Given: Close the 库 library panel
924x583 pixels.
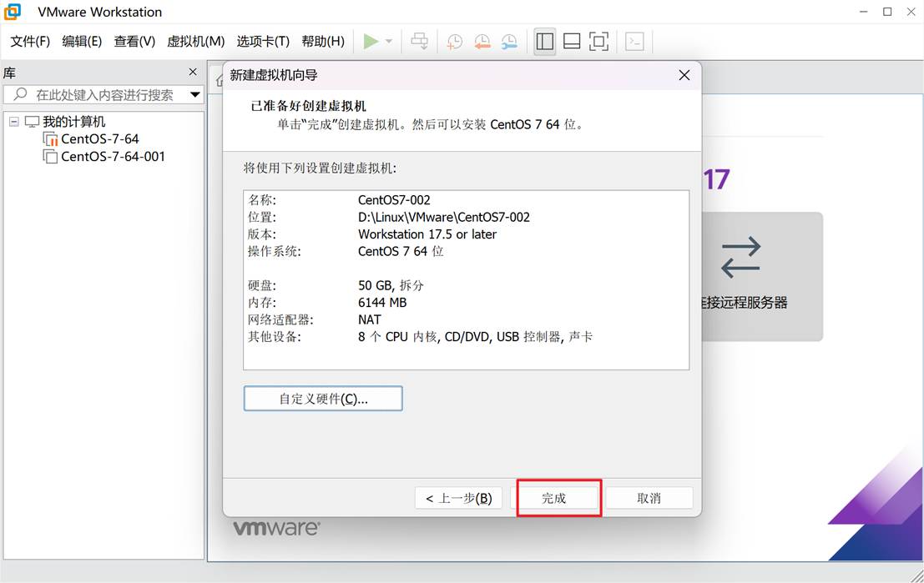Looking at the screenshot, I should point(193,72).
